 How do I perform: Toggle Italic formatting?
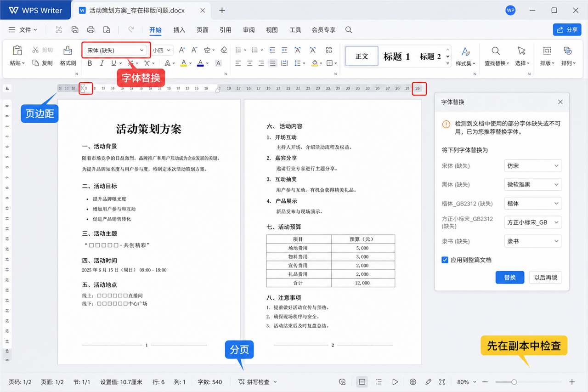tap(102, 63)
